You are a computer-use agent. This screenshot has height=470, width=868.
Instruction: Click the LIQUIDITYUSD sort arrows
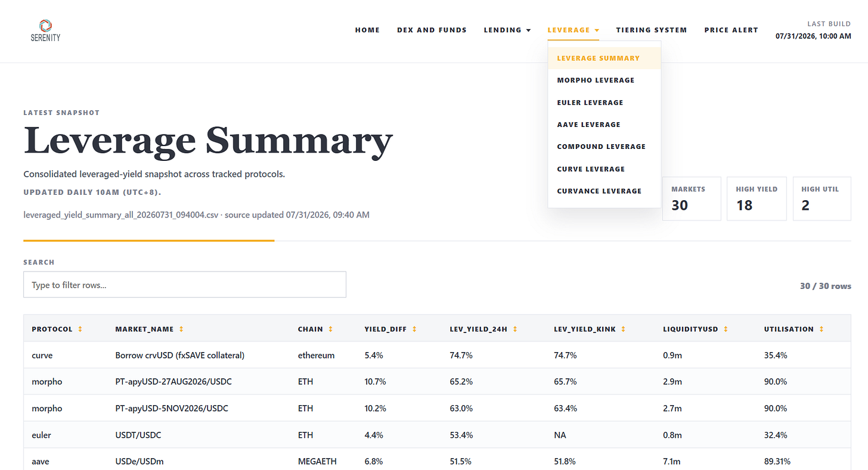click(727, 329)
